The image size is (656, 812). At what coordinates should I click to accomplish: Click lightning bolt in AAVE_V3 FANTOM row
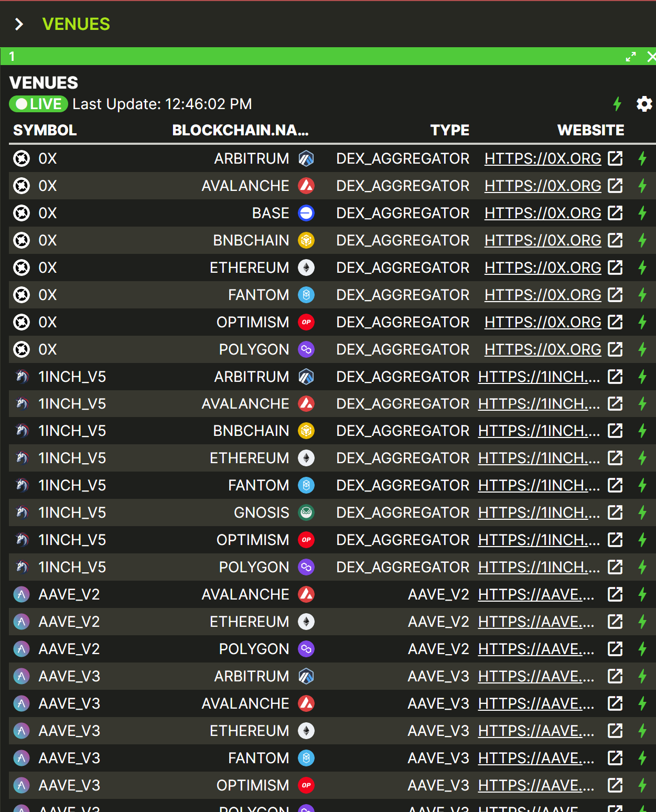click(x=642, y=758)
